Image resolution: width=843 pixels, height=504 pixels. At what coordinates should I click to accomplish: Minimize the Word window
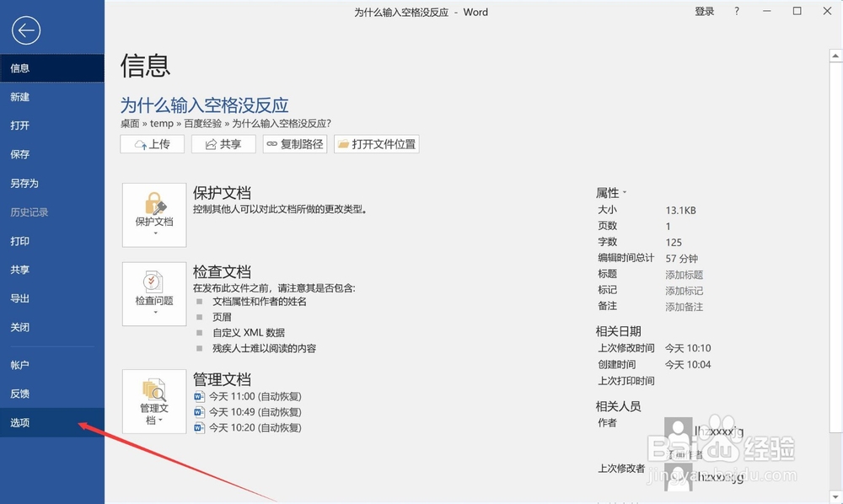(766, 11)
